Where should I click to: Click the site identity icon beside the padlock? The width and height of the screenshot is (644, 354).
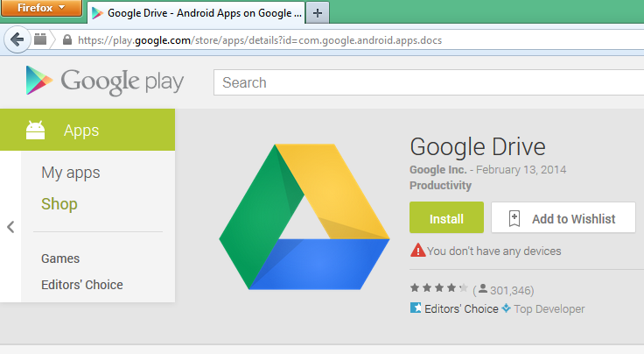pos(40,39)
